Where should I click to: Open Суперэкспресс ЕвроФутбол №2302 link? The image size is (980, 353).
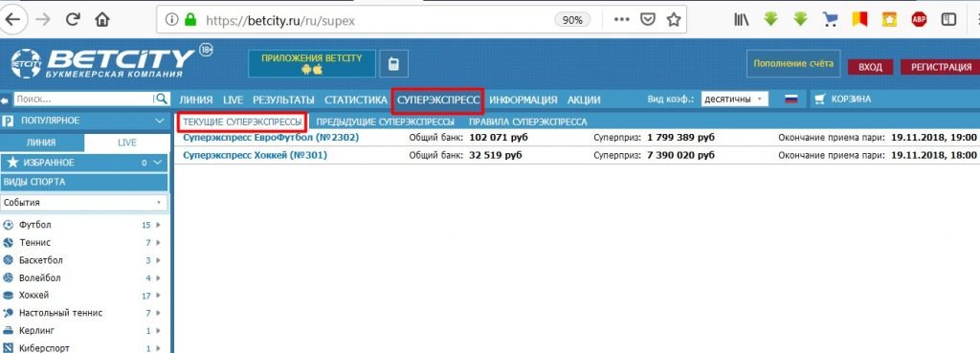271,137
